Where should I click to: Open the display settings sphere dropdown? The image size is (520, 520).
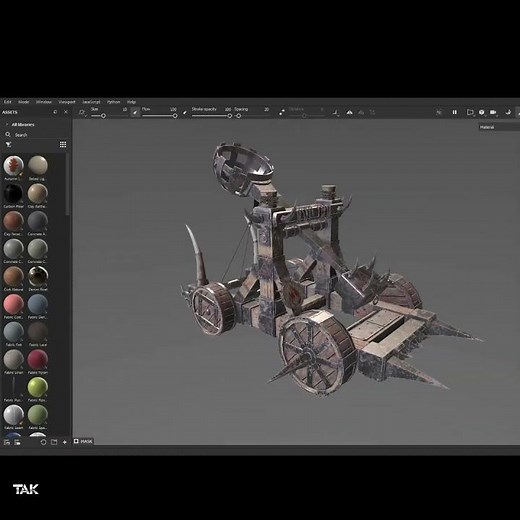[x=482, y=112]
